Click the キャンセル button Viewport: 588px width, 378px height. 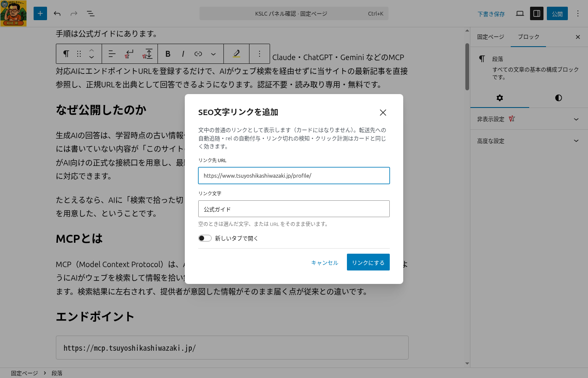325,262
